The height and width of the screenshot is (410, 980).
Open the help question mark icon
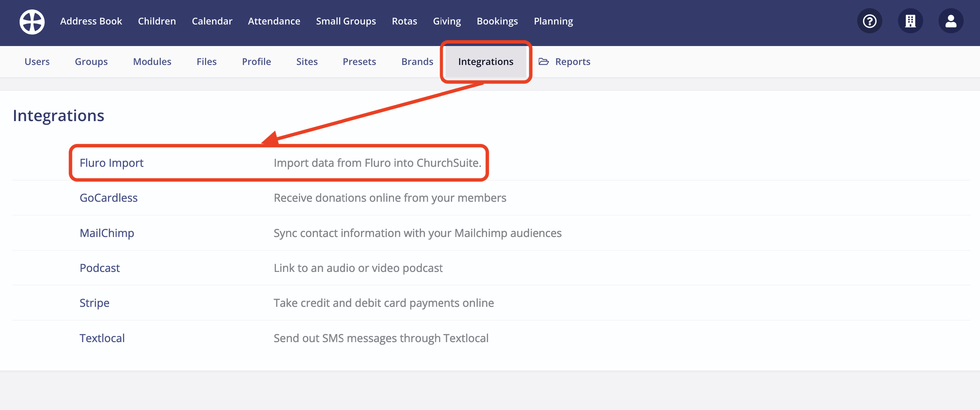coord(869,21)
